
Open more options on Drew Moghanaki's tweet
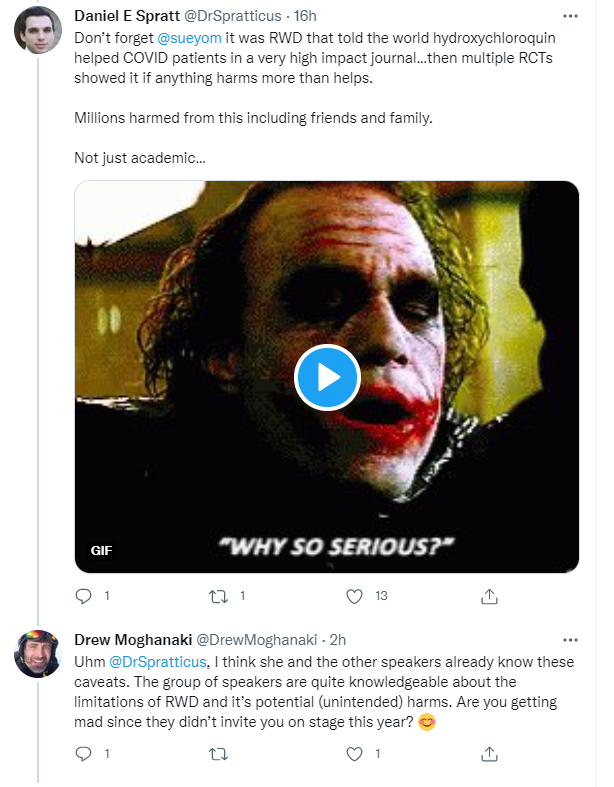[x=571, y=638]
